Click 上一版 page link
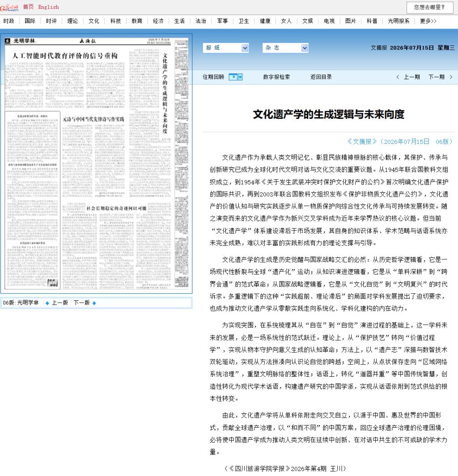The image size is (458, 476). [60, 303]
